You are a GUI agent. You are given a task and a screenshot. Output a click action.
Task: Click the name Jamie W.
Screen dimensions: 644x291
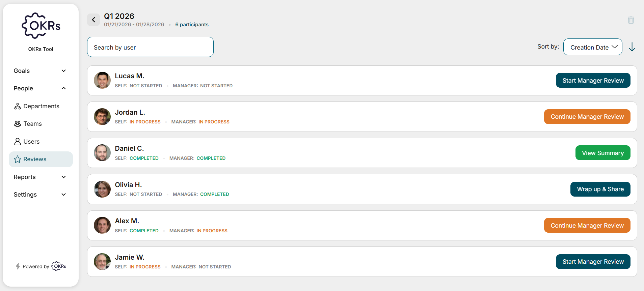130,257
